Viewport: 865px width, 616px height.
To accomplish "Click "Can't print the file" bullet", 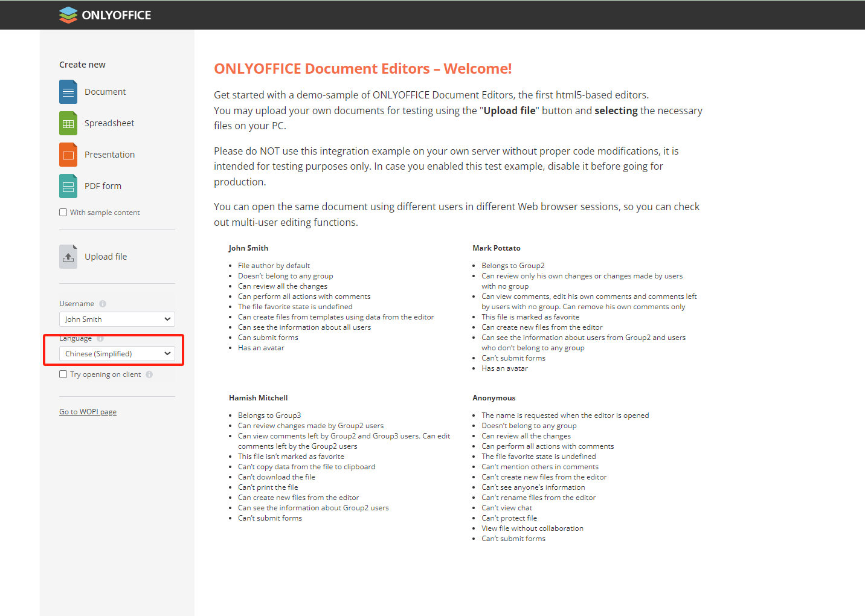I will tap(268, 487).
